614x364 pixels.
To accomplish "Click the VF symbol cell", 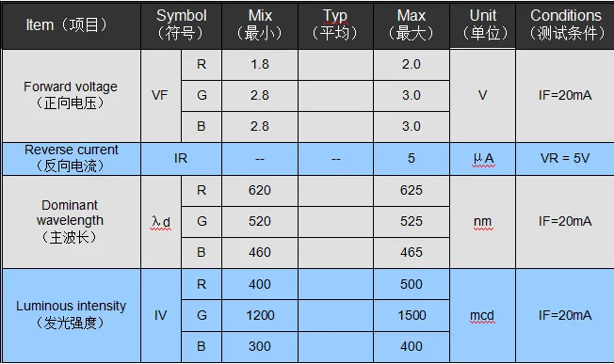I will point(161,96).
